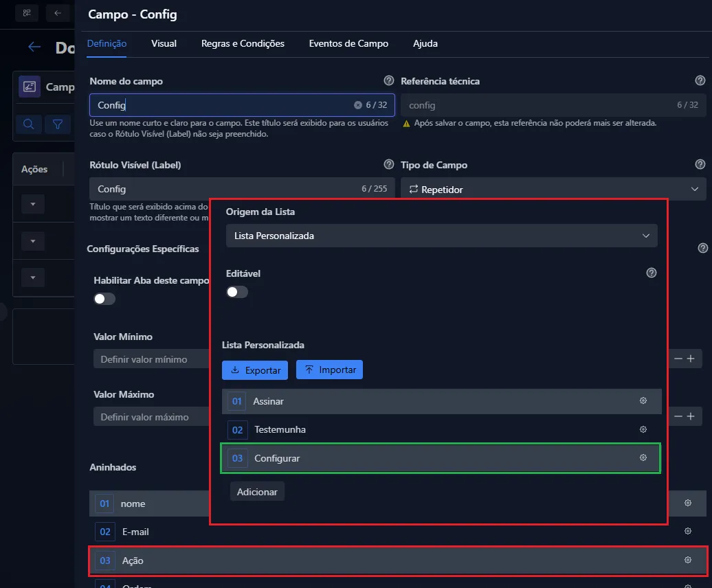
Task: Enable Habilitar Aba deste campo switch
Action: [104, 299]
